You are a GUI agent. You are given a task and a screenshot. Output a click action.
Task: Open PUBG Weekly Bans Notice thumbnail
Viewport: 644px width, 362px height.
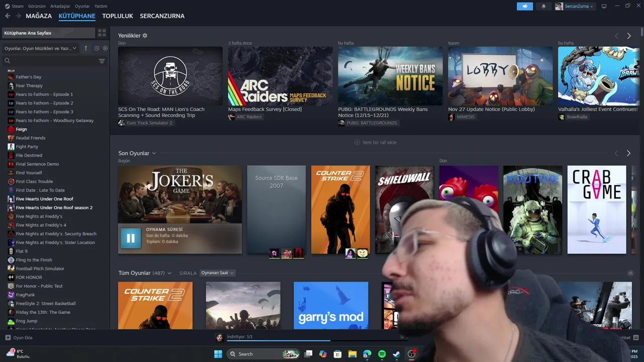coord(390,76)
